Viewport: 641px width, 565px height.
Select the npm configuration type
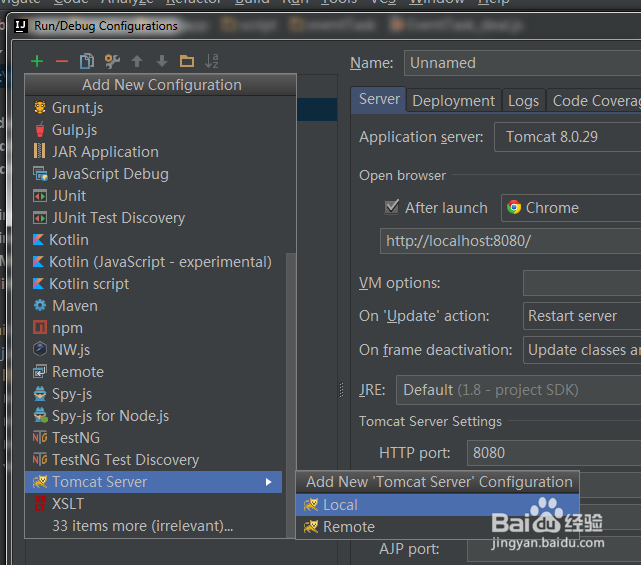[155, 328]
